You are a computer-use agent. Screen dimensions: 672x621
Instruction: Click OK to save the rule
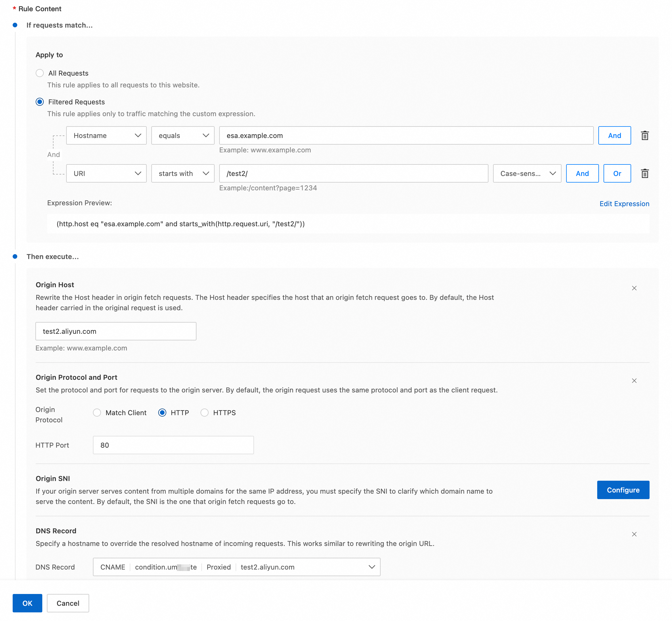[27, 603]
